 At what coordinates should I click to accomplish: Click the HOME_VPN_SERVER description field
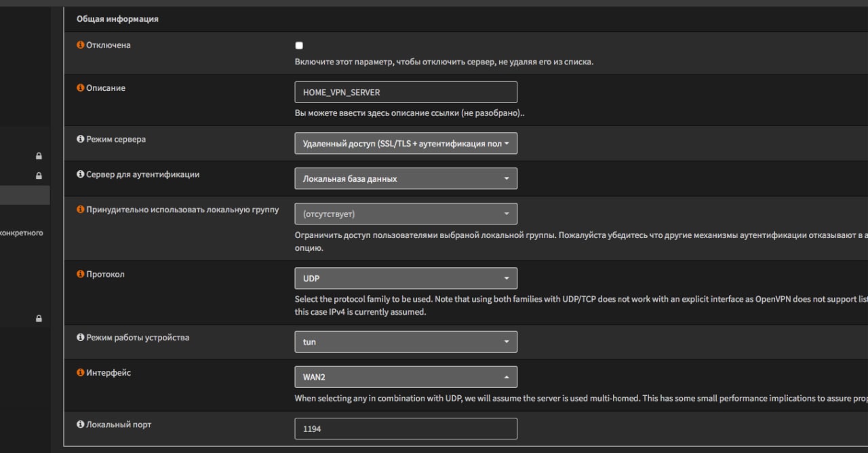pos(406,92)
